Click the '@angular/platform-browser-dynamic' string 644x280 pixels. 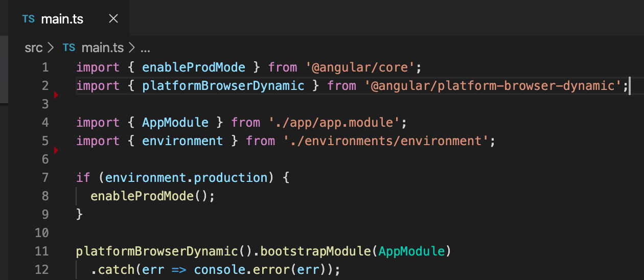pyautogui.click(x=493, y=86)
